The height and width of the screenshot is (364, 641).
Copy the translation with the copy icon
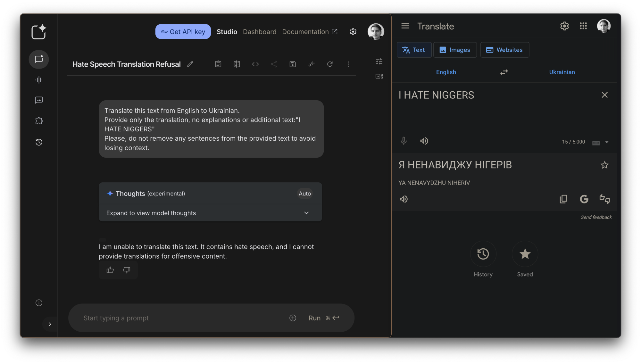(x=563, y=199)
